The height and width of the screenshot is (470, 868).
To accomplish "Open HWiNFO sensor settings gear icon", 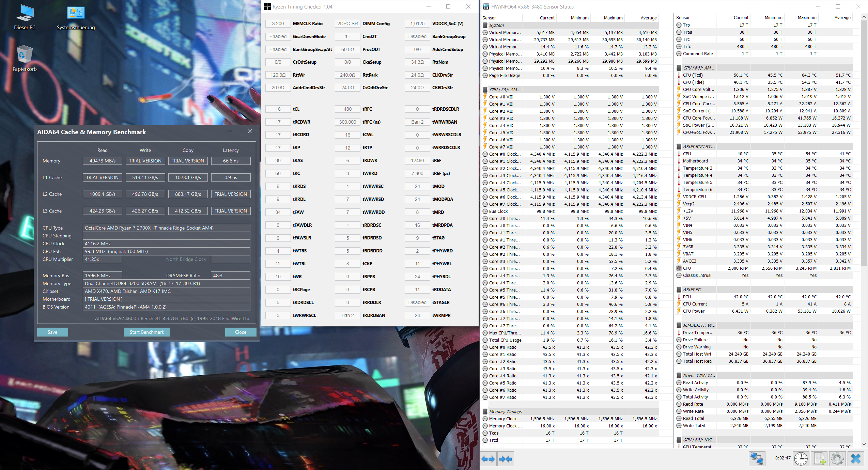I will (x=837, y=458).
